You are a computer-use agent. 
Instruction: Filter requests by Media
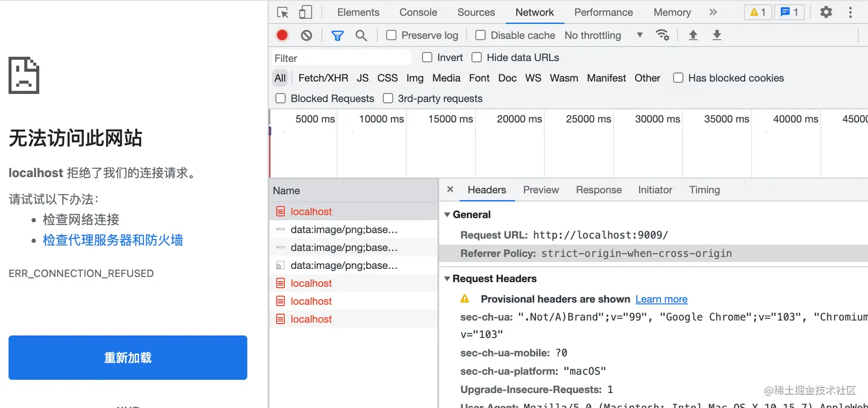447,78
